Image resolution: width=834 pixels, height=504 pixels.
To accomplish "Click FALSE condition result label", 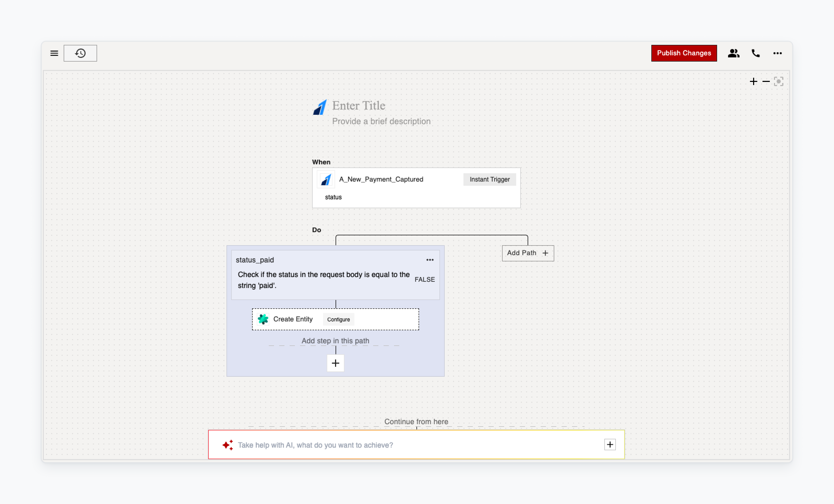I will tap(425, 279).
